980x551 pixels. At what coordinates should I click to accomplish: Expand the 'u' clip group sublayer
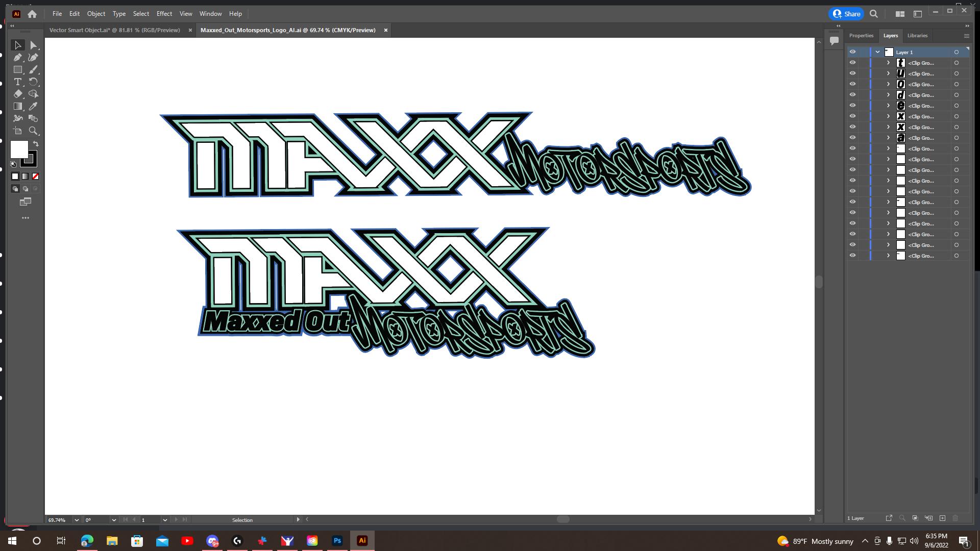[888, 73]
